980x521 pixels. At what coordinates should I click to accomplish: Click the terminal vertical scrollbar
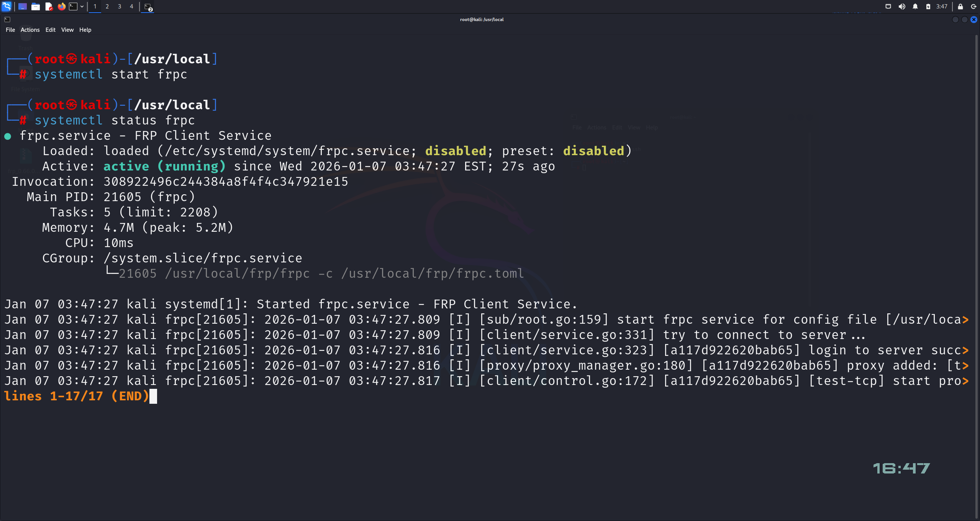(977, 277)
